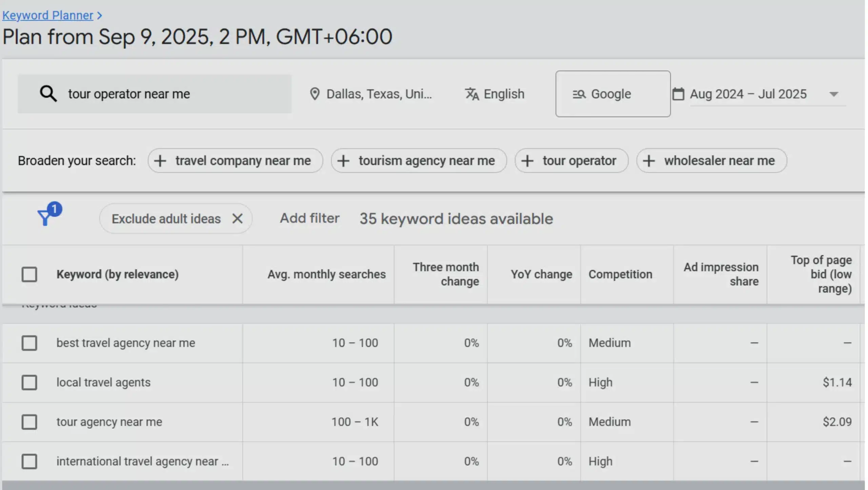
Task: Click the Google search network icon
Action: [x=579, y=94]
